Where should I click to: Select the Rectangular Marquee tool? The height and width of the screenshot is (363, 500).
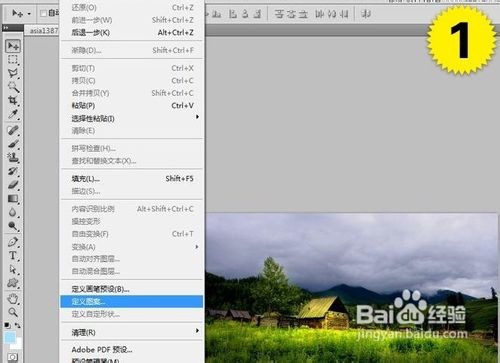[13, 60]
